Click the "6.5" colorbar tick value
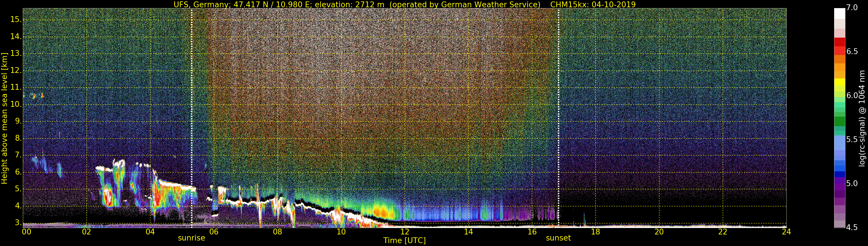This screenshot has width=868, height=246. pos(852,51)
